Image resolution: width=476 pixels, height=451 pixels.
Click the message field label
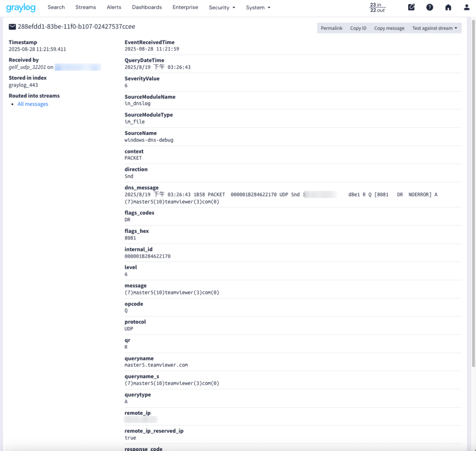click(x=135, y=285)
